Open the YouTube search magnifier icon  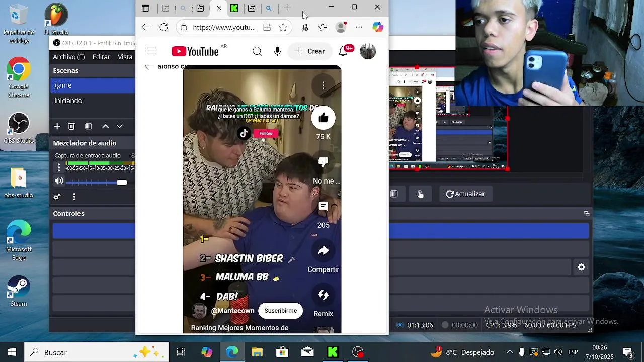pos(257,51)
